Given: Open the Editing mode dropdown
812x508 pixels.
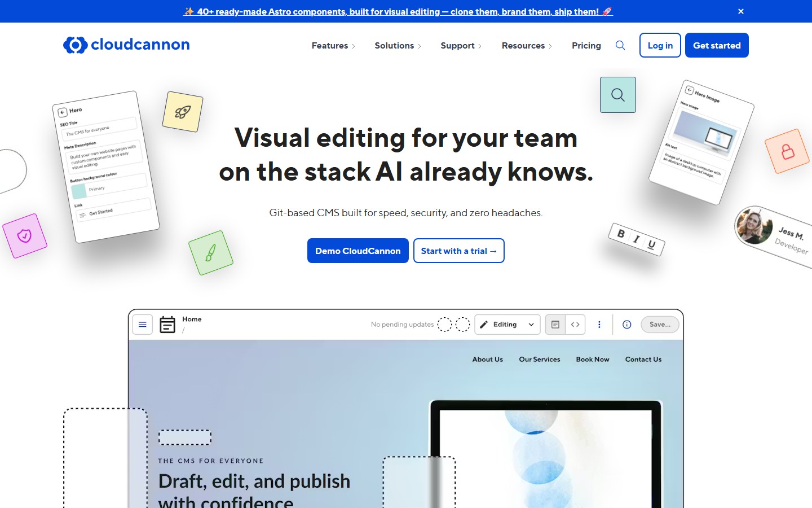Looking at the screenshot, I should [507, 325].
